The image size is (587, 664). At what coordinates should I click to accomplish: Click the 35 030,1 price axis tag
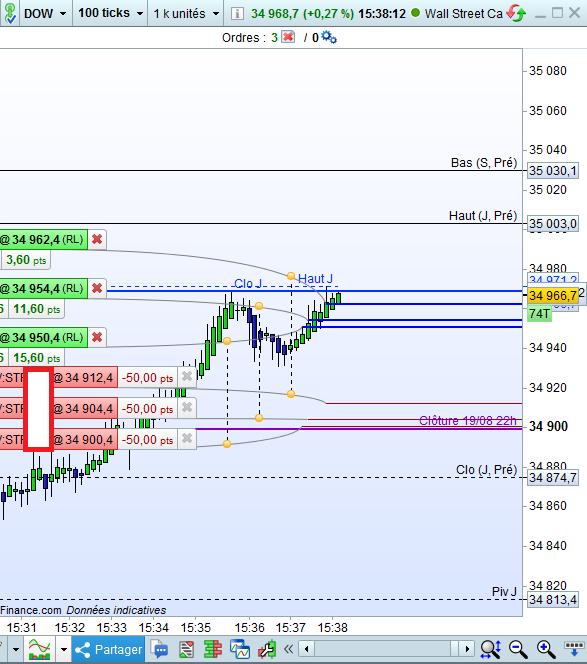pos(553,171)
